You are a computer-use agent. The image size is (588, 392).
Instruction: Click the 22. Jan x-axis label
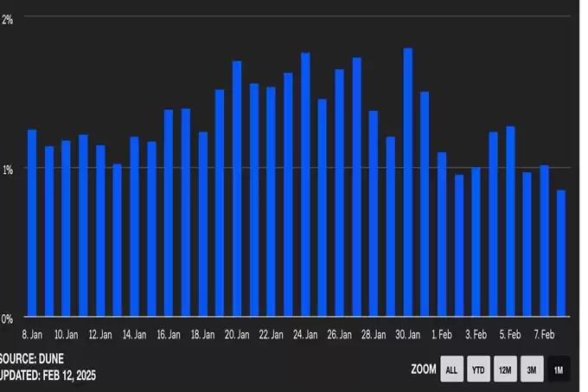tap(271, 335)
